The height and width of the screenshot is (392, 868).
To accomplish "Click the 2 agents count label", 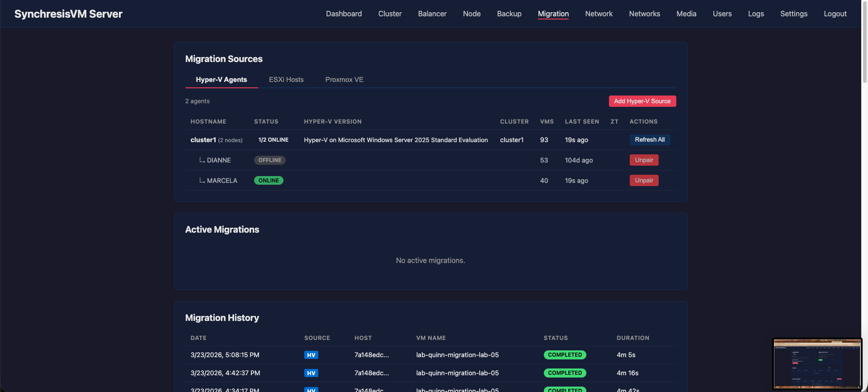I will click(x=198, y=101).
